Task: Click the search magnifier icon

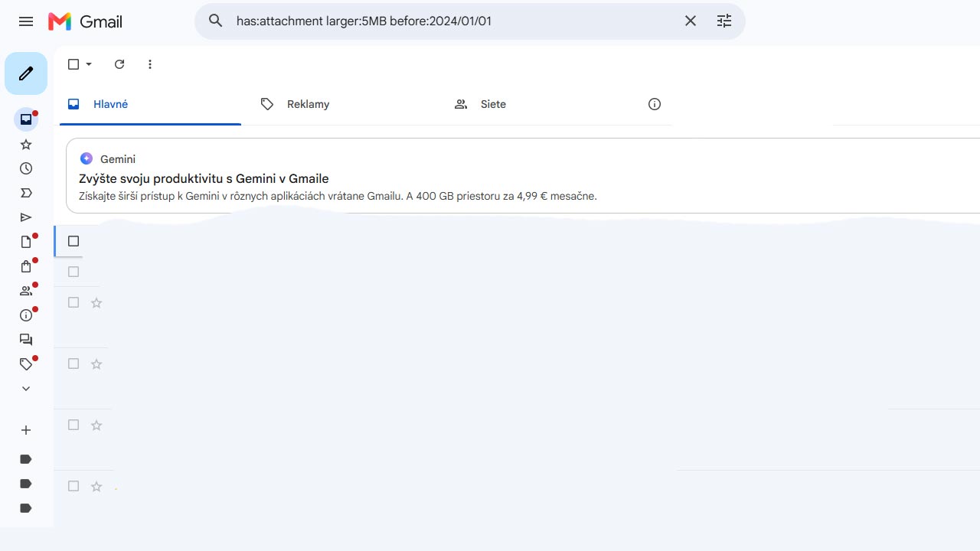Action: (x=216, y=21)
